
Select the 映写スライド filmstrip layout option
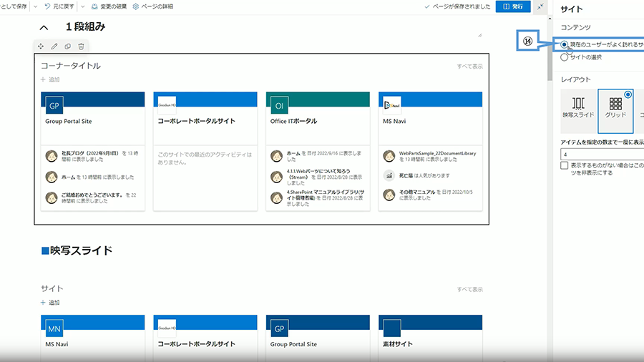point(578,107)
